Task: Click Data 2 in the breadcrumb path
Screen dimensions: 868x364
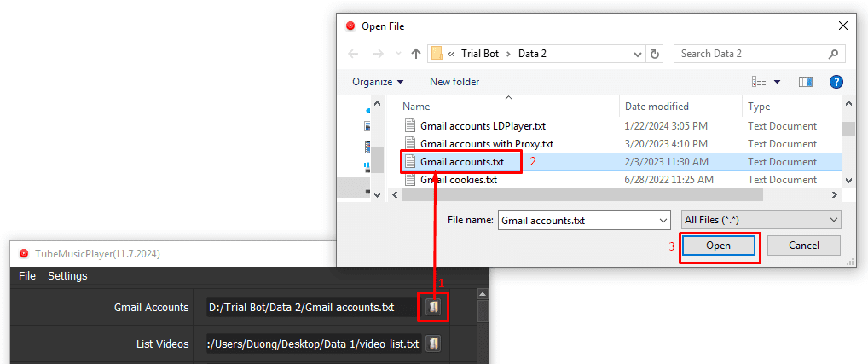Action: coord(533,54)
